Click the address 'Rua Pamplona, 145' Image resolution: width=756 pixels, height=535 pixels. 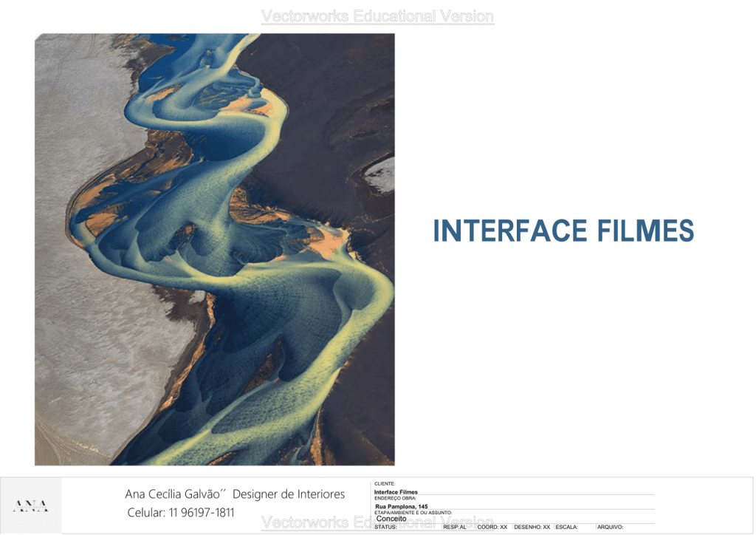tap(402, 506)
